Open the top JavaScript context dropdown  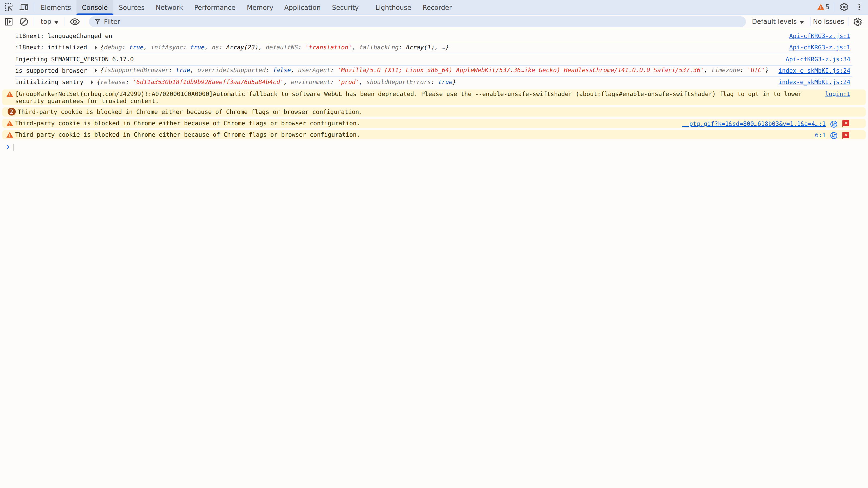coord(49,22)
